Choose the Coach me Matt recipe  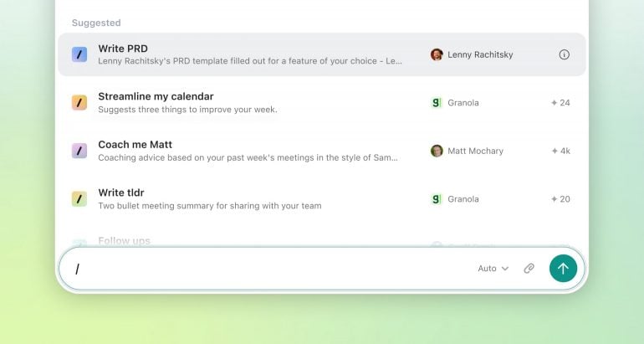coord(249,151)
